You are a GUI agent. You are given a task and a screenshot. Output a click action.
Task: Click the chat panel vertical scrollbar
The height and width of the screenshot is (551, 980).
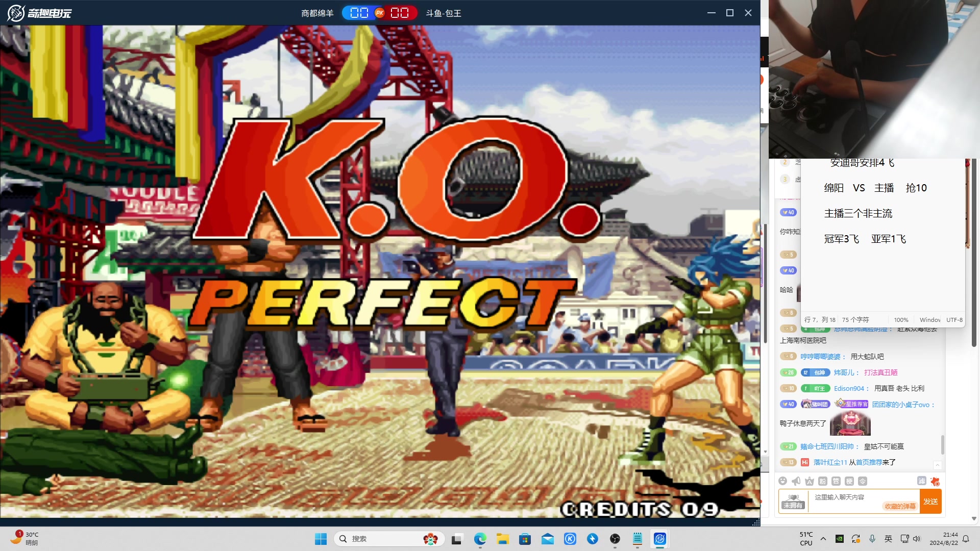click(x=942, y=444)
